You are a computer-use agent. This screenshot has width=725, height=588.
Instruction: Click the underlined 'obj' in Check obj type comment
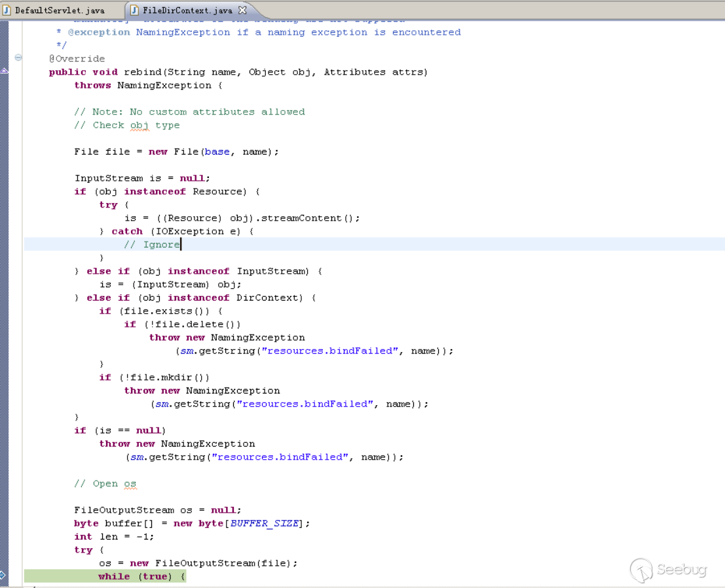[139, 126]
